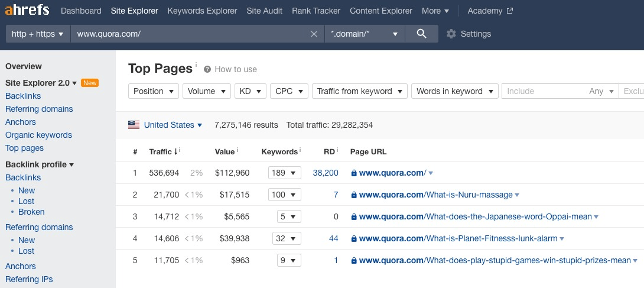Collapse the Backlink profile section
The height and width of the screenshot is (288, 644).
pyautogui.click(x=40, y=164)
